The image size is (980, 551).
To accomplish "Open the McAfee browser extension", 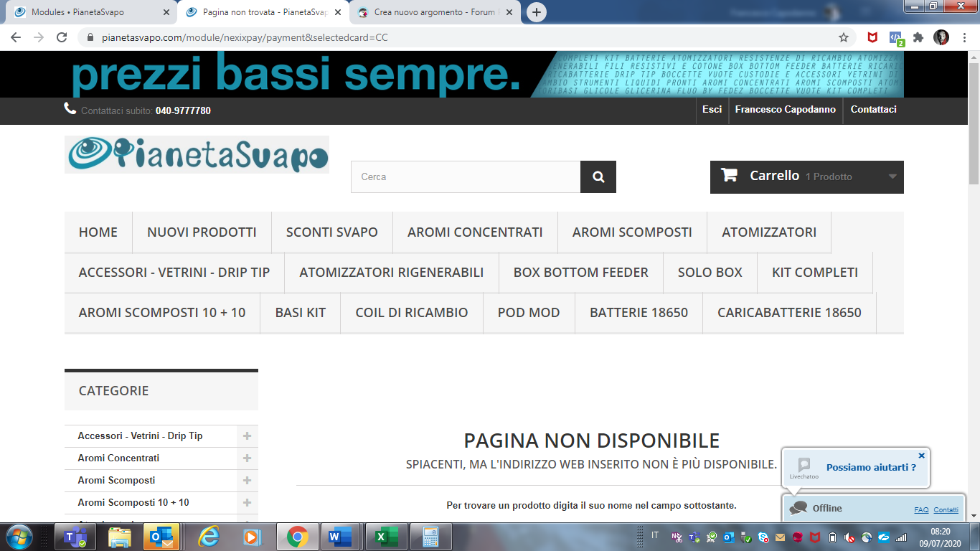I will click(x=872, y=37).
